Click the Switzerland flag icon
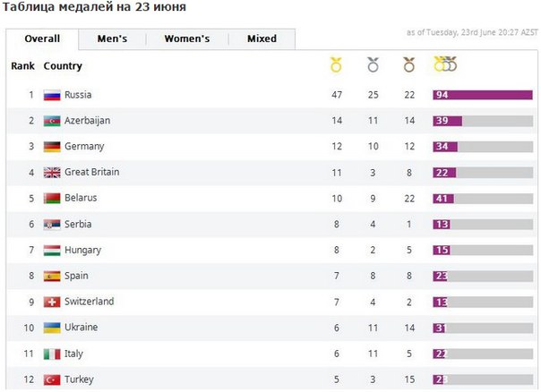 (51, 303)
